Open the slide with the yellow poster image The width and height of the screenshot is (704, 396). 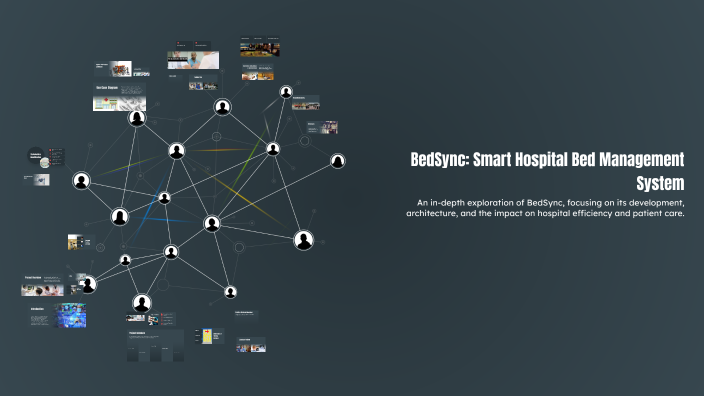209,336
